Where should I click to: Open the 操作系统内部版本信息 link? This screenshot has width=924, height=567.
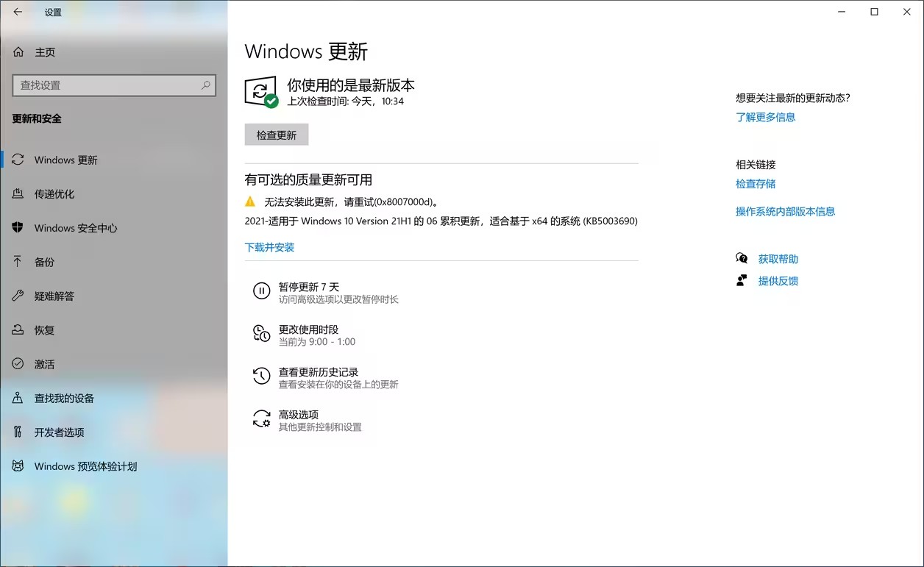pyautogui.click(x=785, y=211)
